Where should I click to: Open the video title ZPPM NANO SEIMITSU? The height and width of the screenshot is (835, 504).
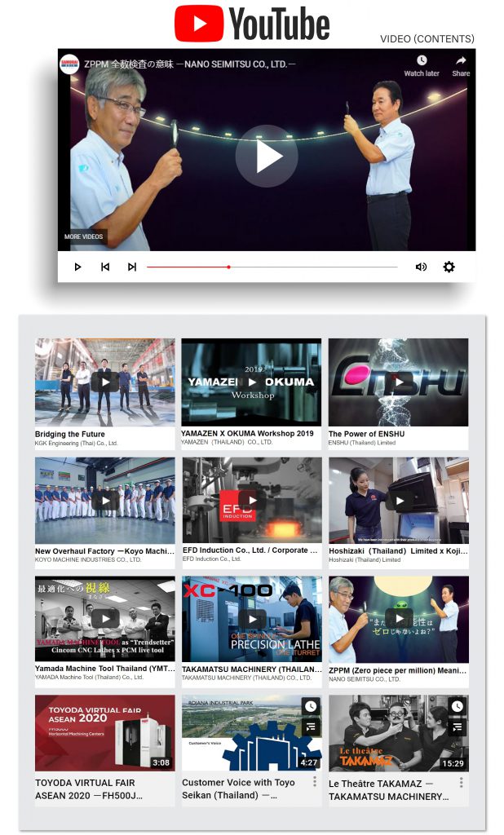(x=190, y=64)
